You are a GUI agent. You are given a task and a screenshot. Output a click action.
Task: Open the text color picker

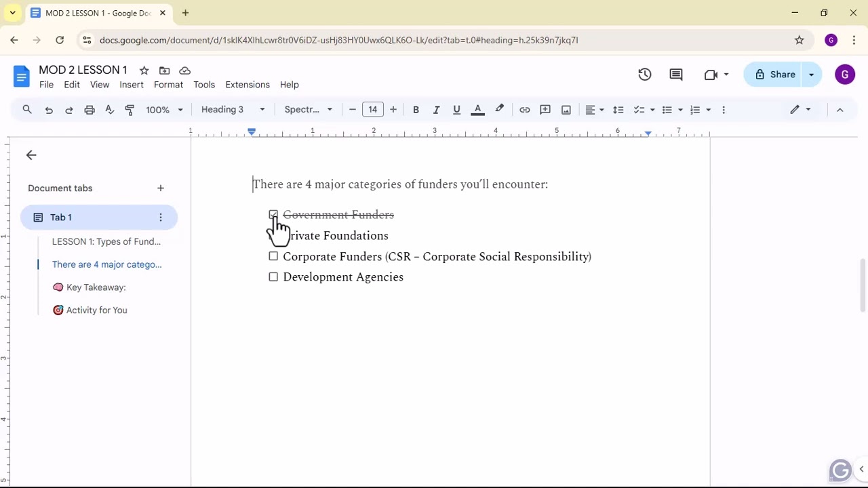point(477,110)
